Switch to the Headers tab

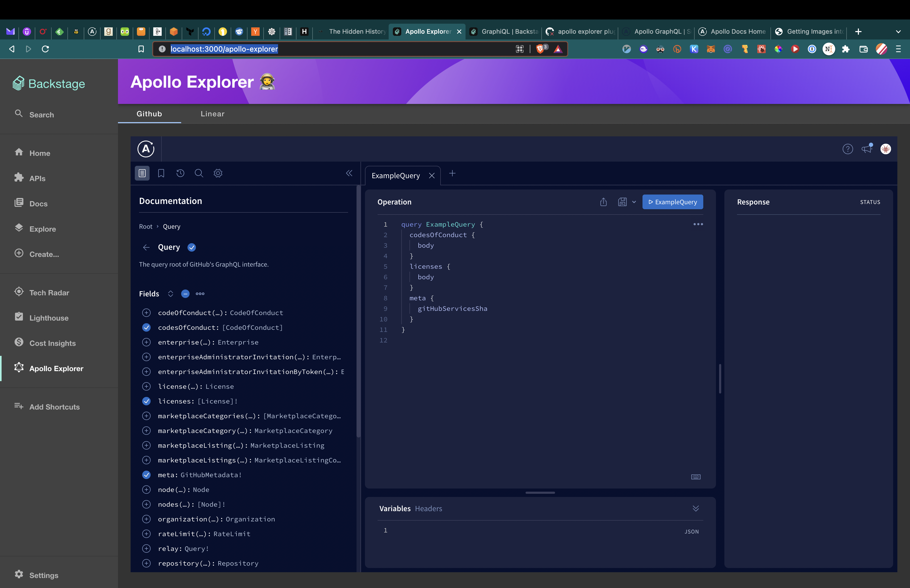click(x=428, y=509)
